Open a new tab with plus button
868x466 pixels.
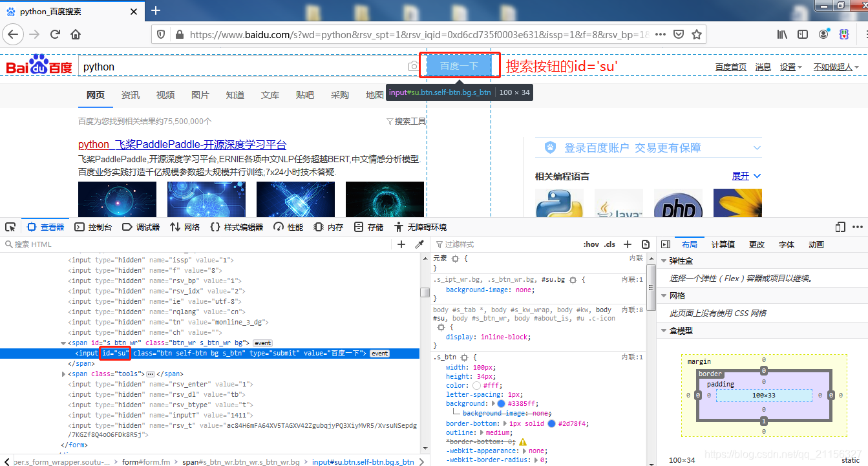click(x=156, y=10)
